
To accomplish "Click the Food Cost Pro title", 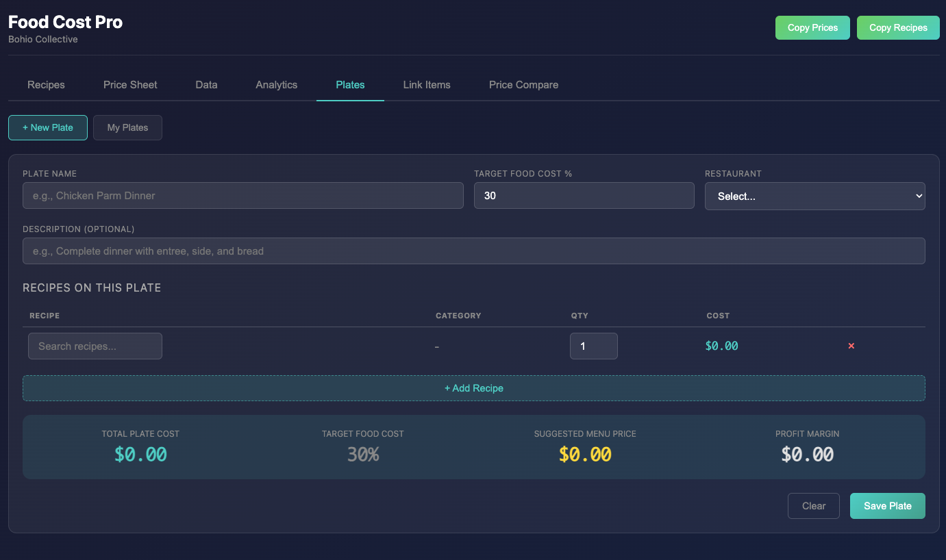I will click(66, 22).
